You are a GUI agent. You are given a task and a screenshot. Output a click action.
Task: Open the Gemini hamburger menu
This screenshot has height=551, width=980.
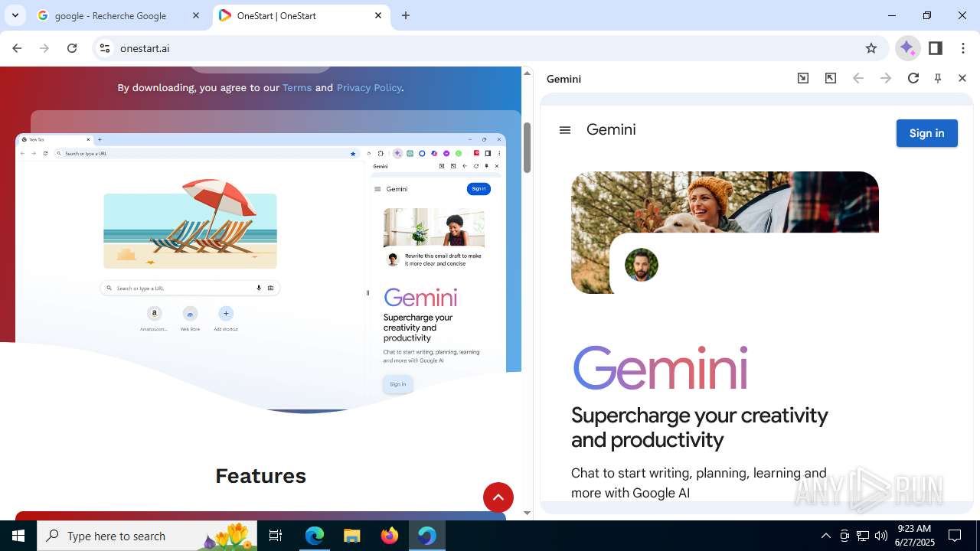tap(565, 130)
